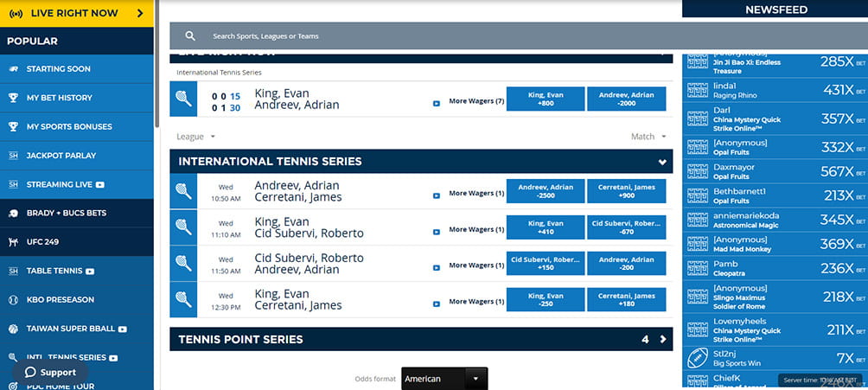Bet on Andreev, Adrian at -200
The height and width of the screenshot is (390, 868).
tap(627, 263)
